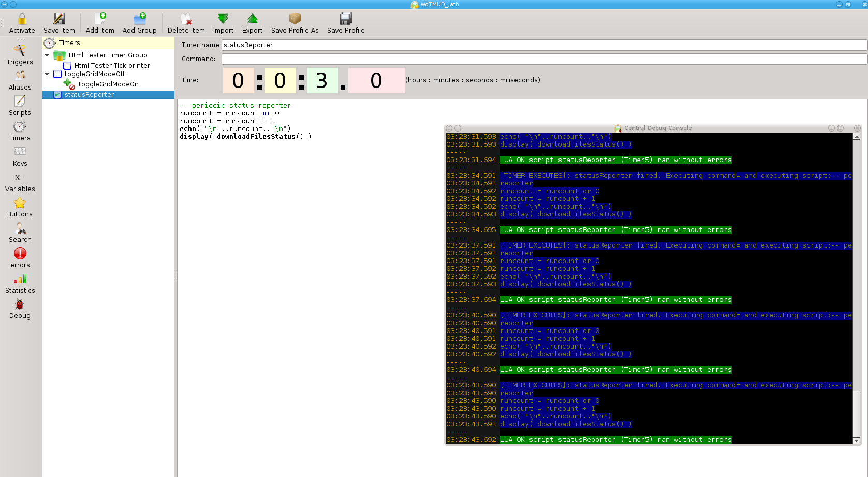Switch to Timers view in sidebar
The width and height of the screenshot is (868, 477).
click(20, 131)
